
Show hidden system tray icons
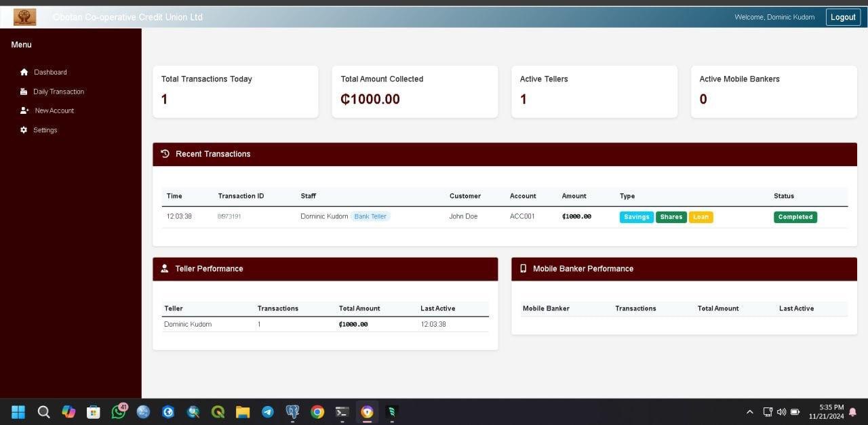(749, 411)
